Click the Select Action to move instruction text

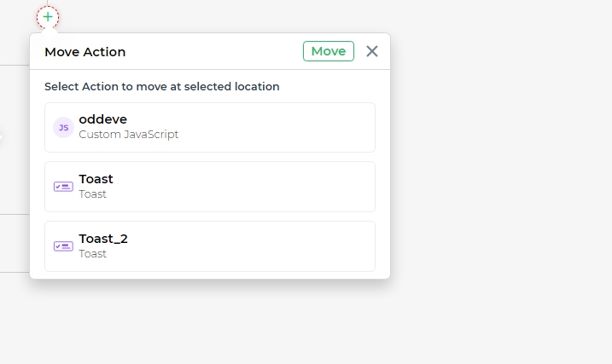coord(162,86)
